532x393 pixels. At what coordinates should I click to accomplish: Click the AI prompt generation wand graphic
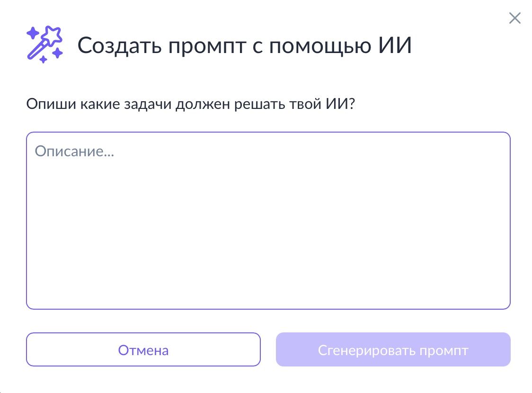[45, 45]
